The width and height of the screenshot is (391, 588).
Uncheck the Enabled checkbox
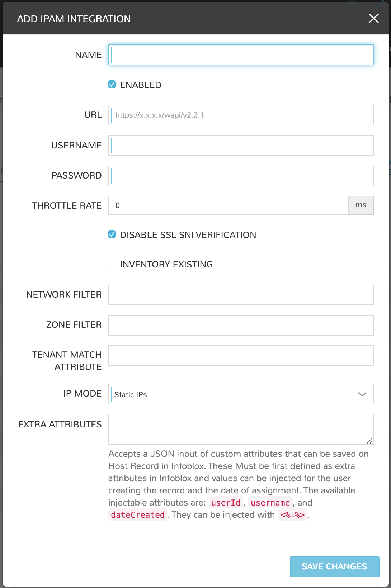pyautogui.click(x=112, y=85)
